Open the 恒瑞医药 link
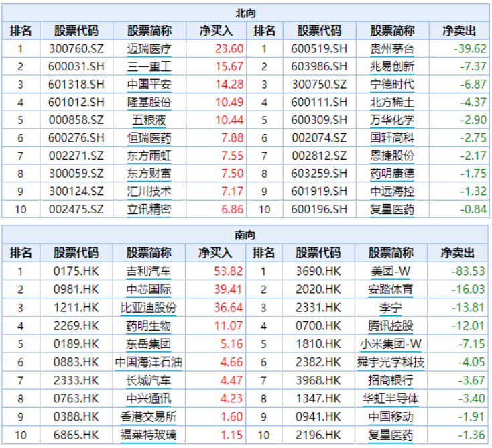The width and height of the screenshot is (492, 448). 149,138
